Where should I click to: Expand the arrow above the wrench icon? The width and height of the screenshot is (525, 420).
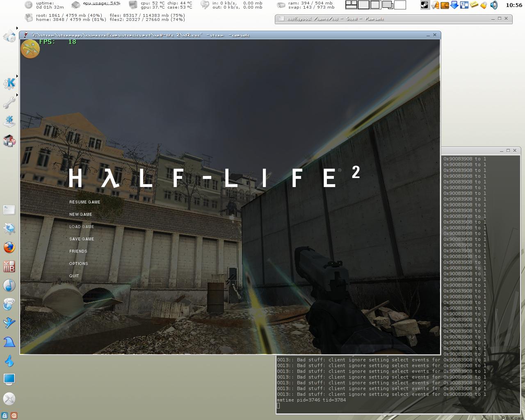click(17, 95)
